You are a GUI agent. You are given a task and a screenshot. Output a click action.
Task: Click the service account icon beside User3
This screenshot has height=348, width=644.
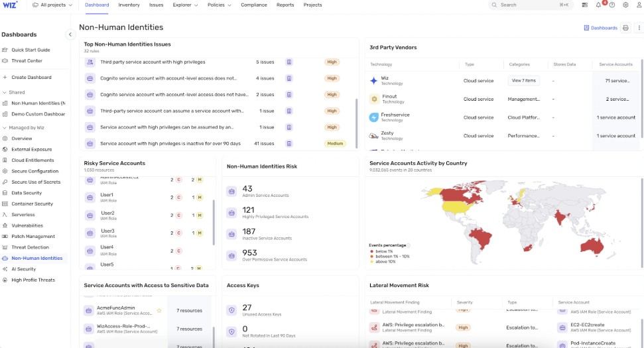90,233
